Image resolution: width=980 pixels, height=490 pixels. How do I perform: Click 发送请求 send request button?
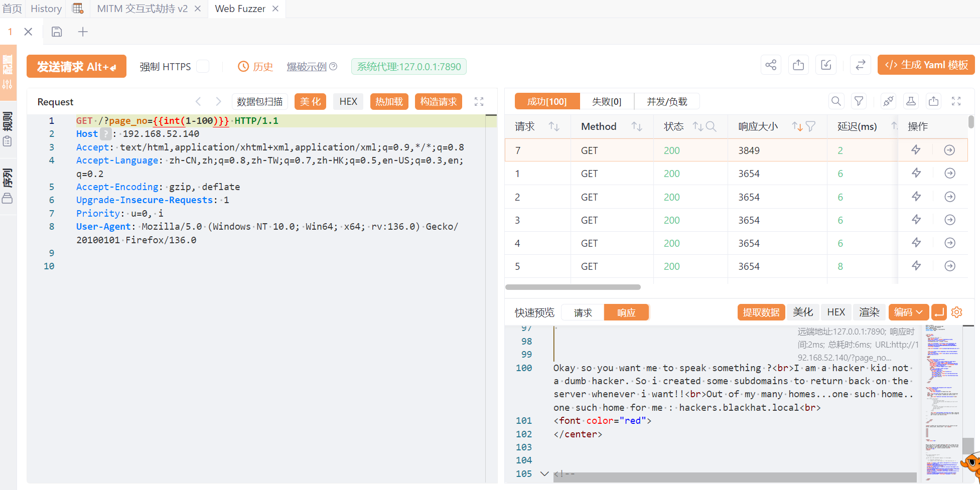click(x=76, y=66)
